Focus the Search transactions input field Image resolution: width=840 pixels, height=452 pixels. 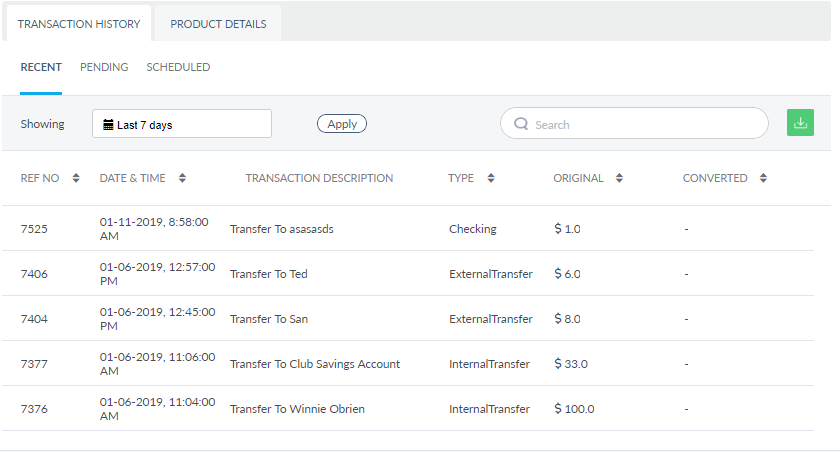640,124
